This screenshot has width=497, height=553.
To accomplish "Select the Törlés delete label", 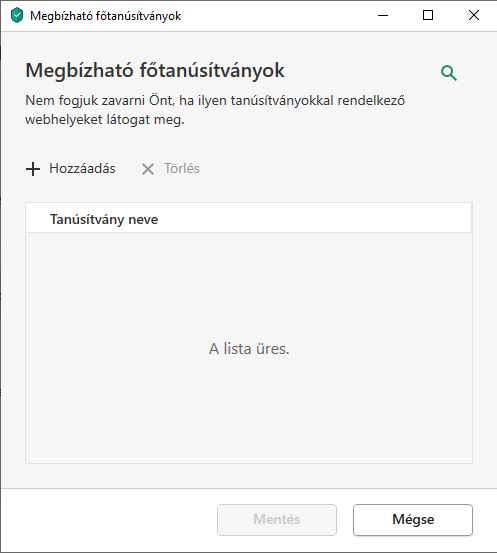I will click(x=182, y=169).
